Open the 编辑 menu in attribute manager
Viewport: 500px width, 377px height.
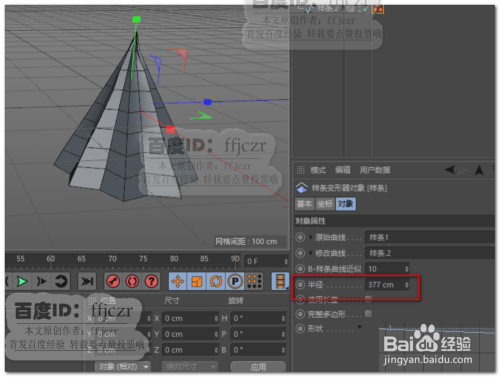pyautogui.click(x=343, y=170)
